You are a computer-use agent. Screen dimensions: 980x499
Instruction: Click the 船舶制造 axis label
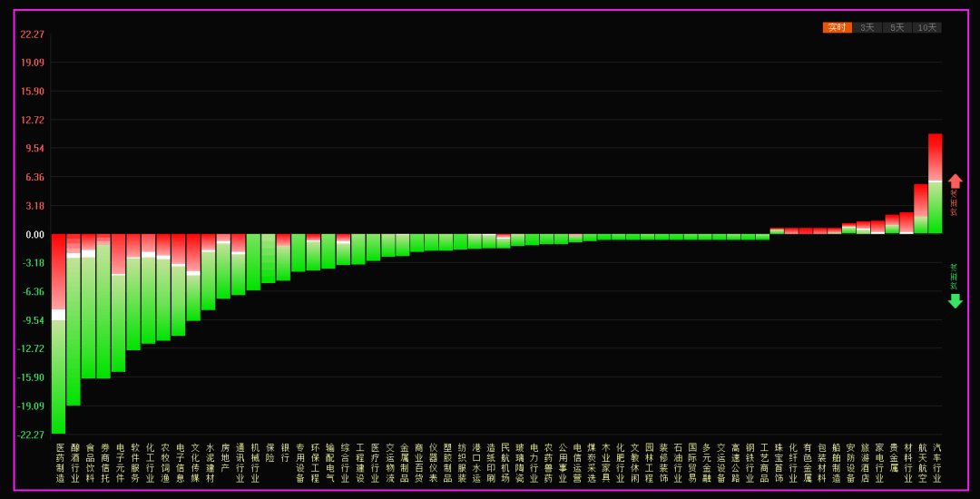837,463
